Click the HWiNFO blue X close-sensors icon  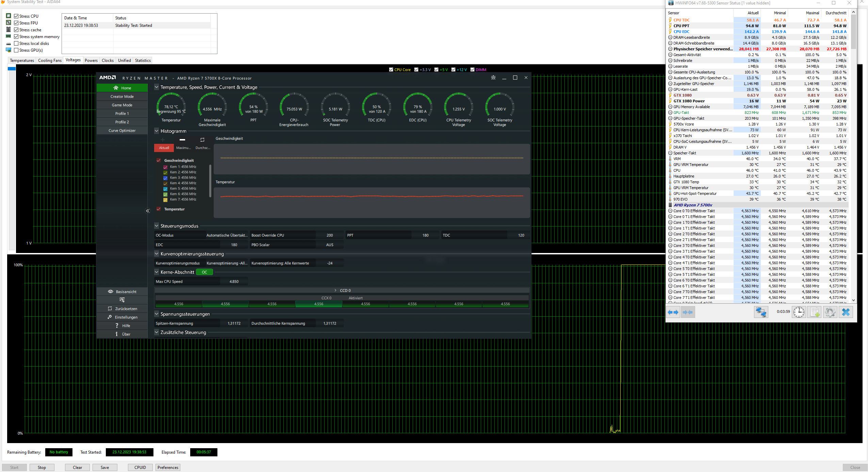846,312
